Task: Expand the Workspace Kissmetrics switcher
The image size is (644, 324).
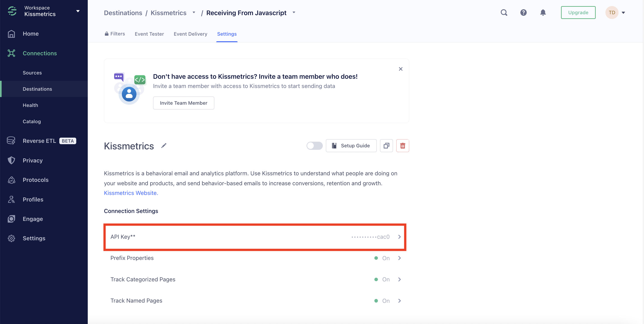Action: point(78,11)
